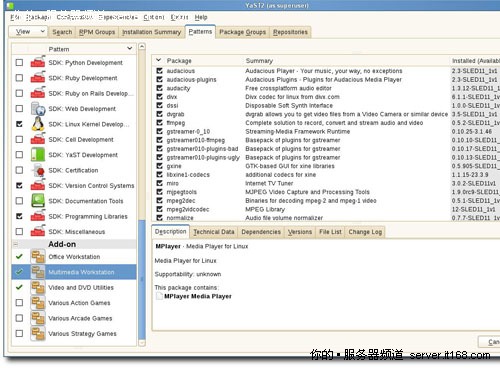Switch to the RPM Groups tab
The height and width of the screenshot is (368, 500).
(97, 32)
